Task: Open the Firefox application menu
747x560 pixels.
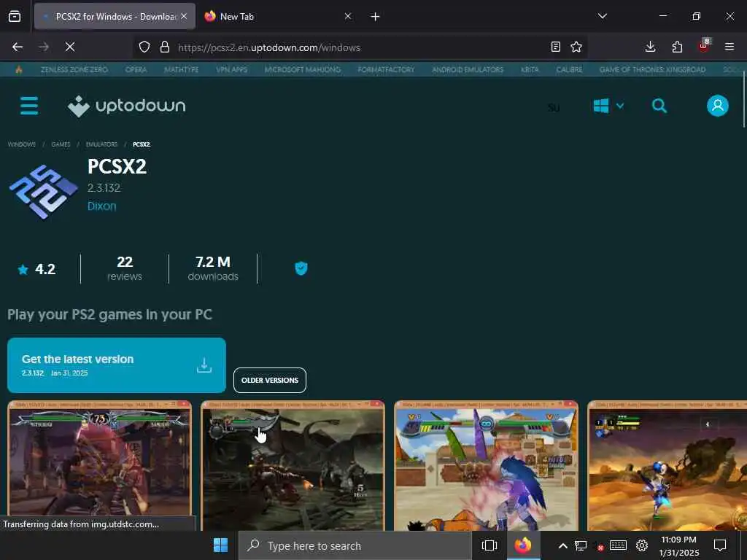Action: [729, 47]
